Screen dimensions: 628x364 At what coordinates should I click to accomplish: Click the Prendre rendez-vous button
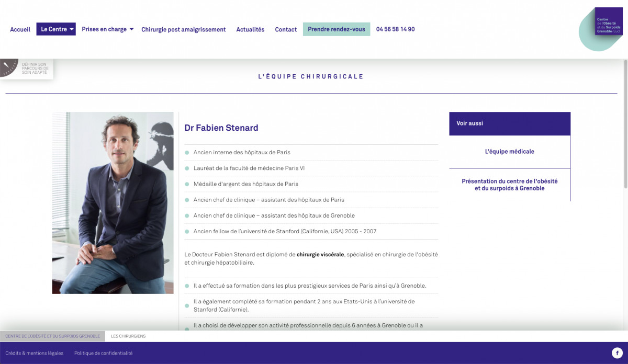[337, 29]
